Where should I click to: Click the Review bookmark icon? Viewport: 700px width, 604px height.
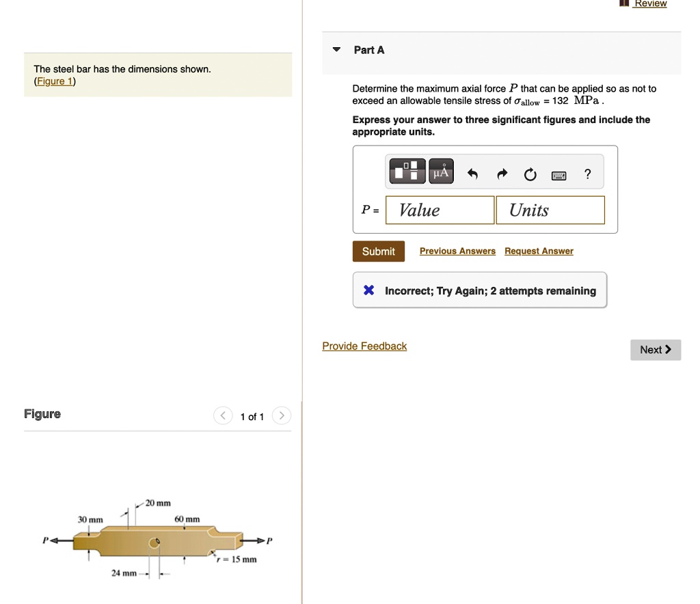(x=623, y=3)
